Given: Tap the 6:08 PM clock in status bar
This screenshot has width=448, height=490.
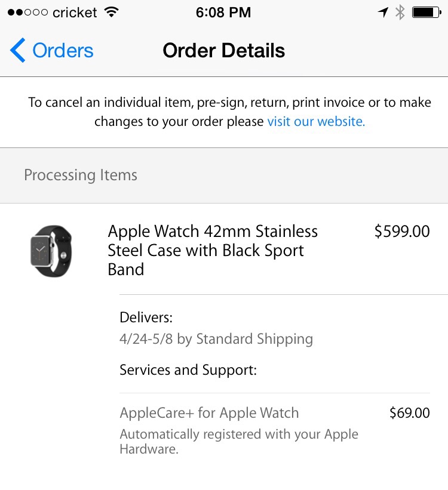Looking at the screenshot, I should 224,12.
